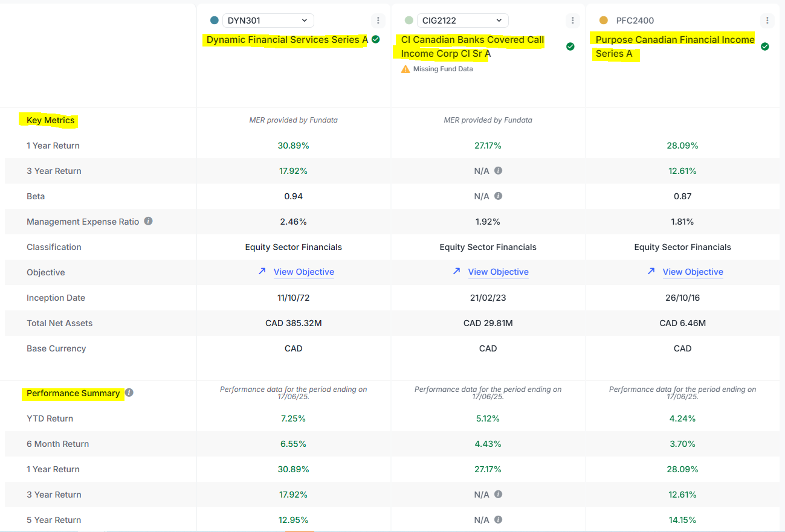Viewport: 785px width, 532px height.
Task: Click the Total Net Assets row label
Action: click(x=60, y=323)
